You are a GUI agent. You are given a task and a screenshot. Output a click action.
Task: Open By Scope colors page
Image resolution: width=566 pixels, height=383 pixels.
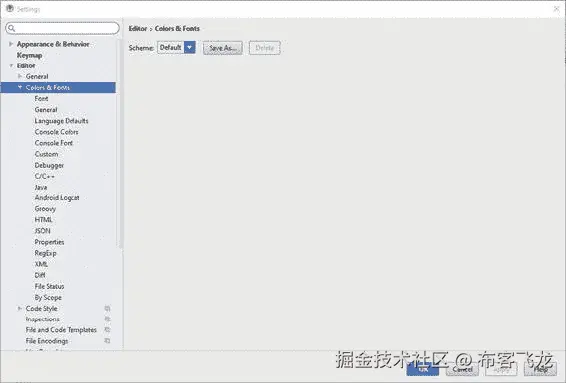coord(48,298)
